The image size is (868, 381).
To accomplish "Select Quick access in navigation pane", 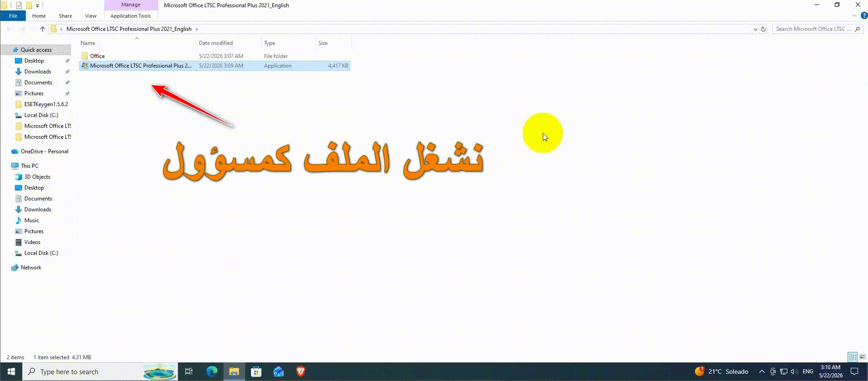I will [x=36, y=50].
